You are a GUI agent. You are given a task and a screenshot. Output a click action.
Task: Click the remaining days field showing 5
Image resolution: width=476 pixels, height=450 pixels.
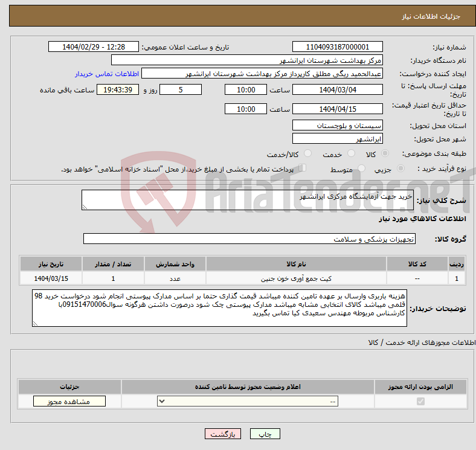[181, 90]
